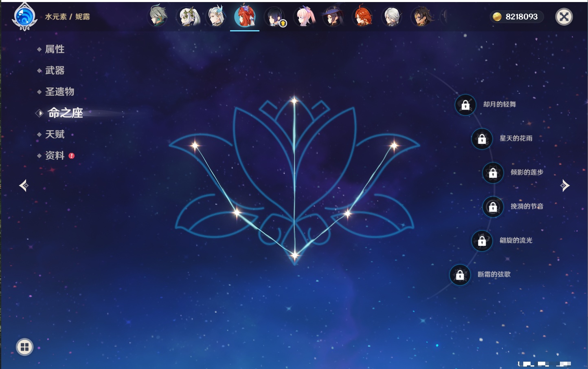This screenshot has width=588, height=369.
Task: Select the short silver-haired portrait beside orange-haired one
Action: pos(392,17)
